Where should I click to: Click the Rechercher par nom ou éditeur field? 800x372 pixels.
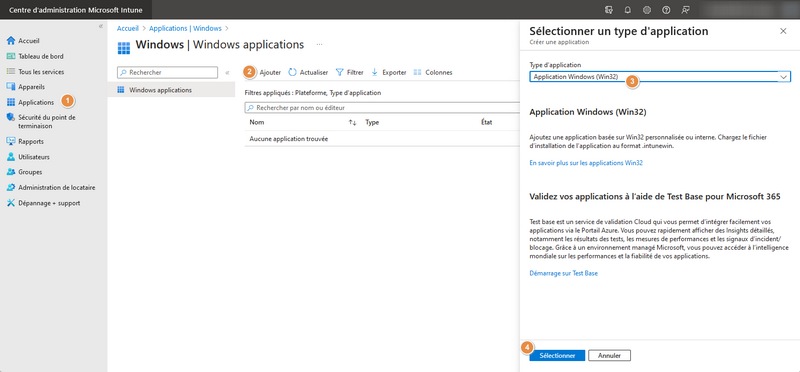(382, 108)
